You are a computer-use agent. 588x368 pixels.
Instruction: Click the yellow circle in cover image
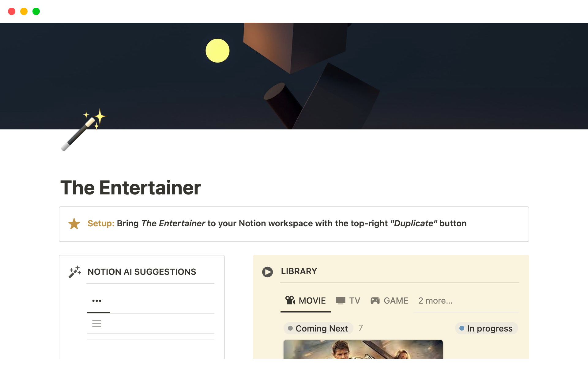[x=217, y=51]
